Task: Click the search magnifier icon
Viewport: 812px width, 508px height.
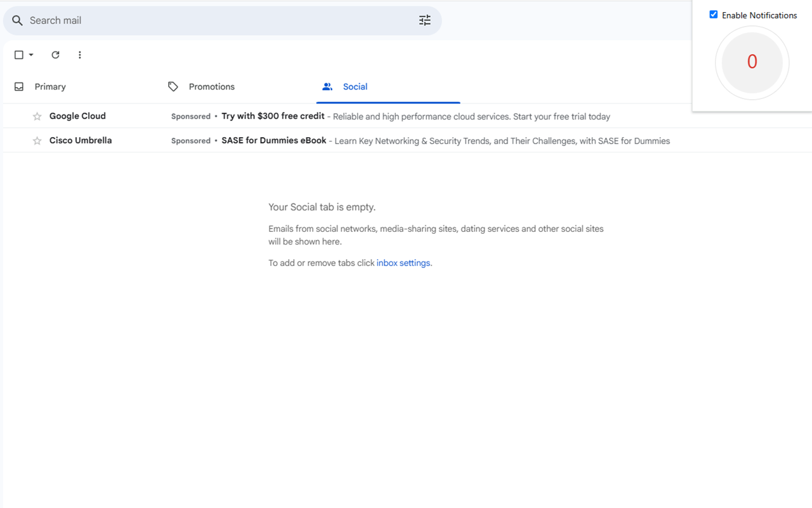Action: (18, 21)
